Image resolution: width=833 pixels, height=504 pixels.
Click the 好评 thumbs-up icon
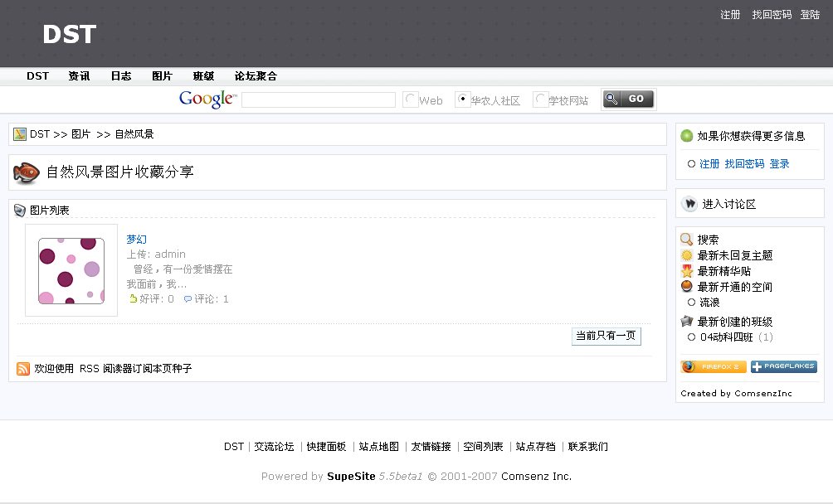click(x=133, y=298)
